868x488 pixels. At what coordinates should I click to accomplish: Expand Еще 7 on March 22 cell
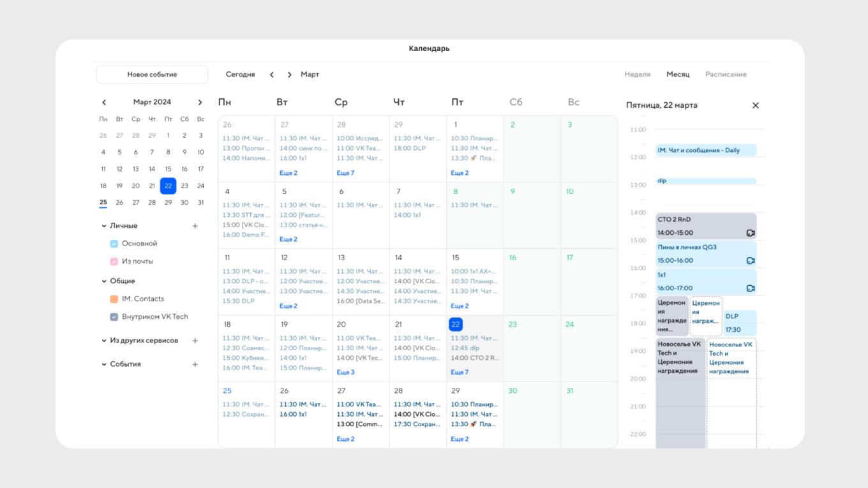[460, 373]
